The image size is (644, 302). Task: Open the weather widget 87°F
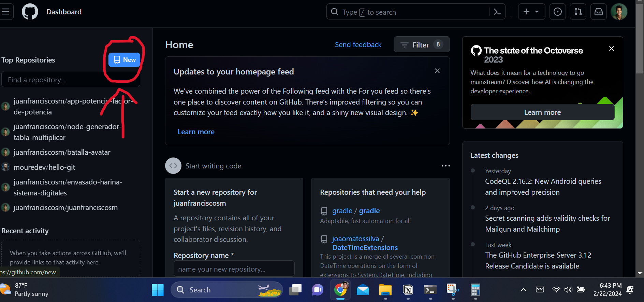pyautogui.click(x=25, y=290)
